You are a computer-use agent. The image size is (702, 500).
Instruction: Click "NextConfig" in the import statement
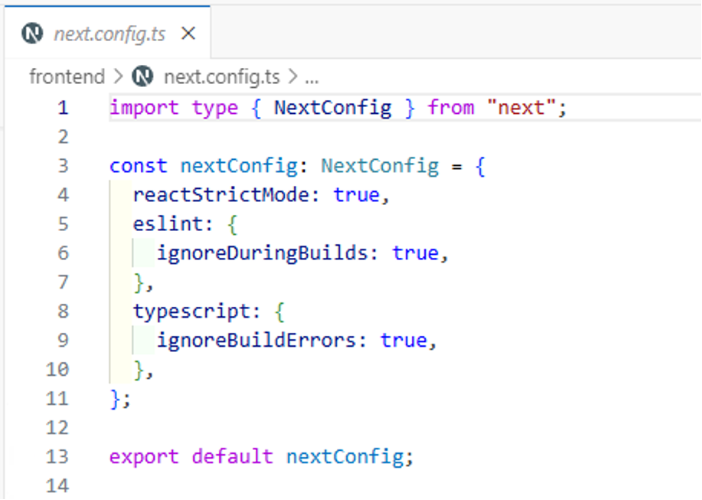tap(333, 108)
